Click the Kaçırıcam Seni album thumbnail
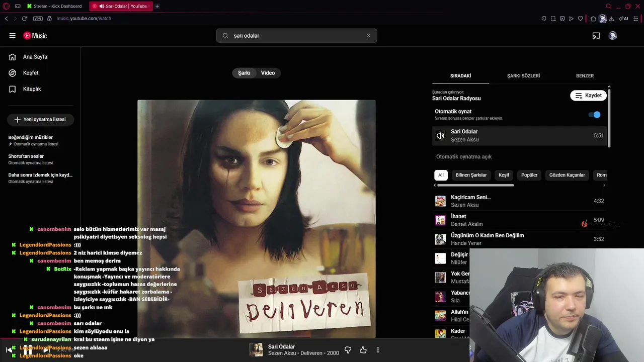Screen dimensions: 644x362 (440, 201)
